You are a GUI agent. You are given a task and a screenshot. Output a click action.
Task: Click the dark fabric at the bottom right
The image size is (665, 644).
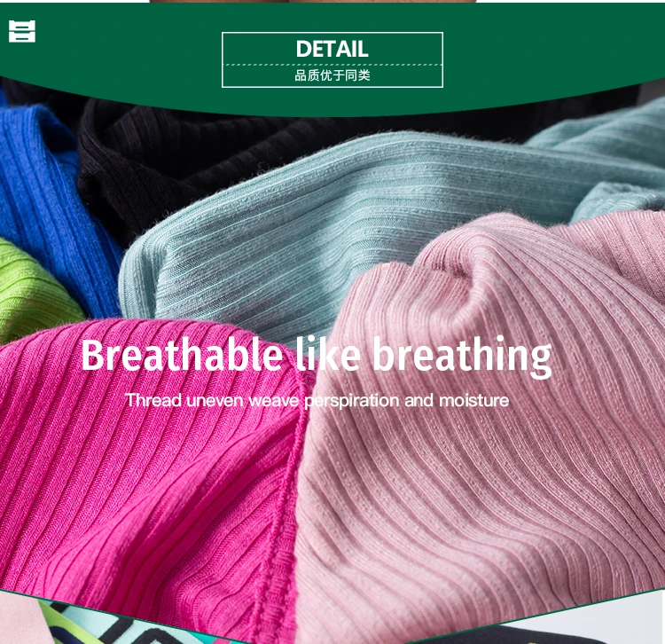point(509,634)
